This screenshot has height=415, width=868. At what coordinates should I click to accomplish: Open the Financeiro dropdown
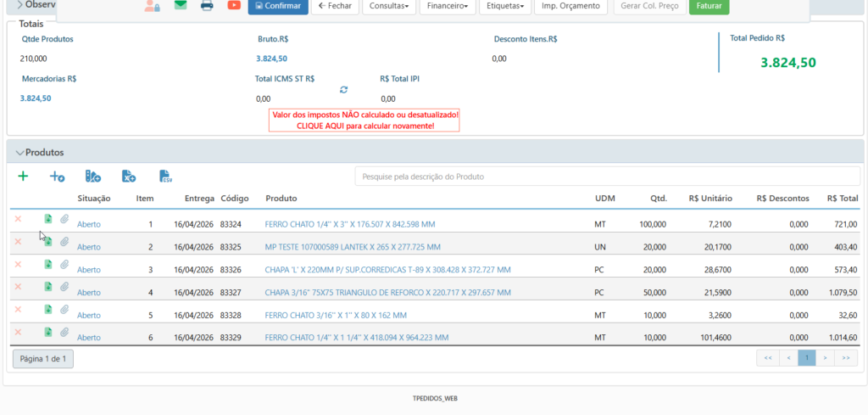coord(448,7)
